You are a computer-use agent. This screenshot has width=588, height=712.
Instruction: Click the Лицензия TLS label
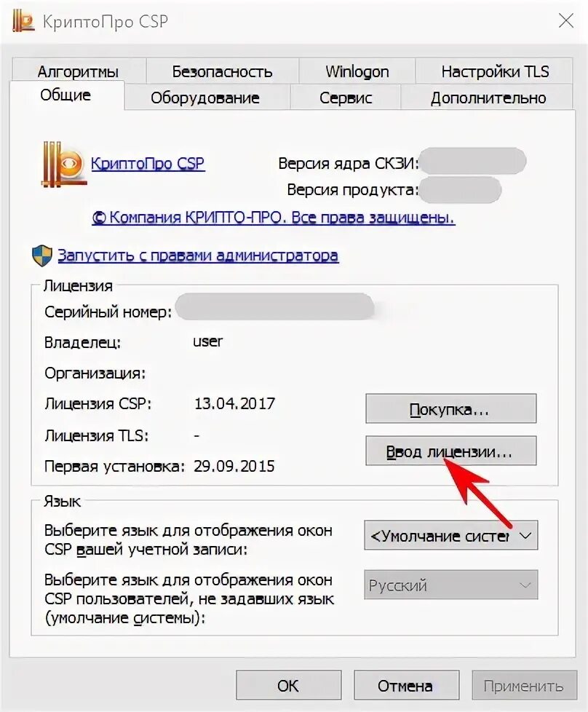coord(97,435)
